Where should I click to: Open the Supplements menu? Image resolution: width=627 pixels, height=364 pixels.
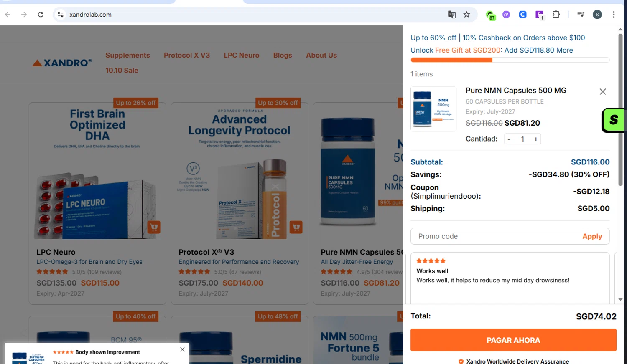(x=127, y=55)
